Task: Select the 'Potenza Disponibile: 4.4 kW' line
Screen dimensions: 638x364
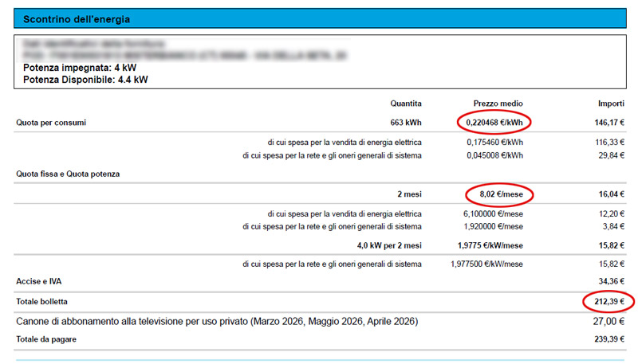Action: coord(85,80)
